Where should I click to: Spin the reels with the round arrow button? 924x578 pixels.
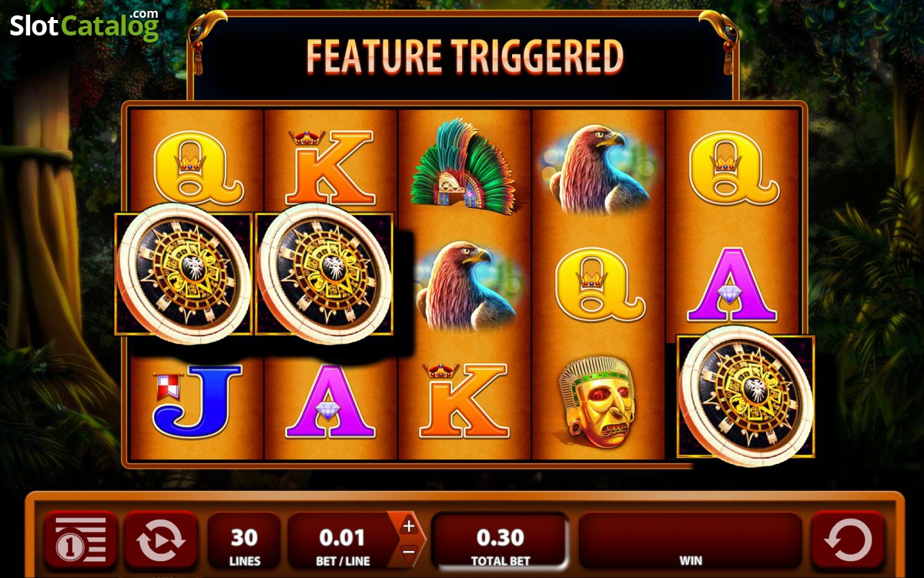pyautogui.click(x=848, y=541)
